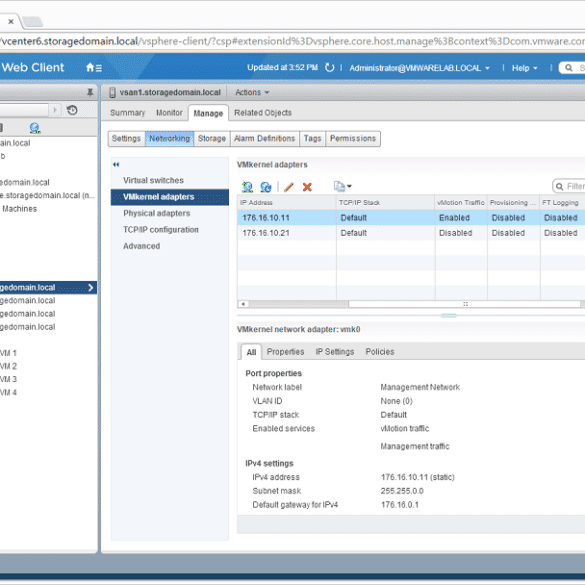Select the Manage tab
Image resolution: width=585 pixels, height=585 pixels.
[208, 113]
